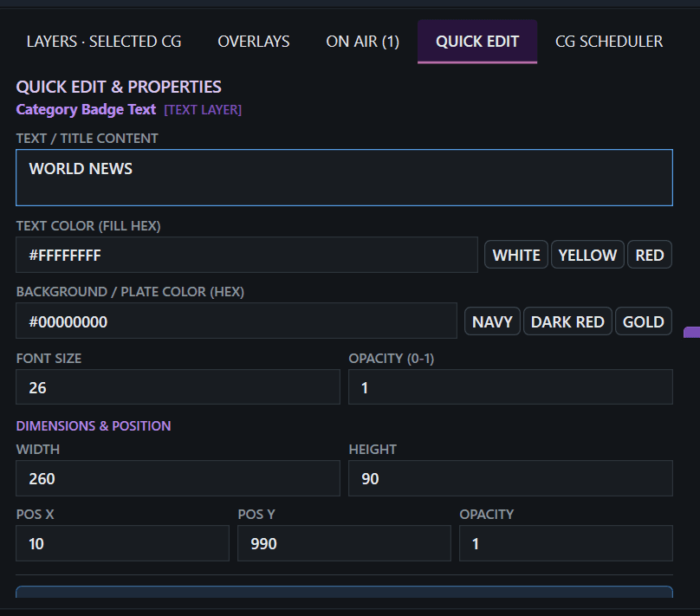Click the background plate color hex field
Image resolution: width=700 pixels, height=616 pixels.
(237, 321)
